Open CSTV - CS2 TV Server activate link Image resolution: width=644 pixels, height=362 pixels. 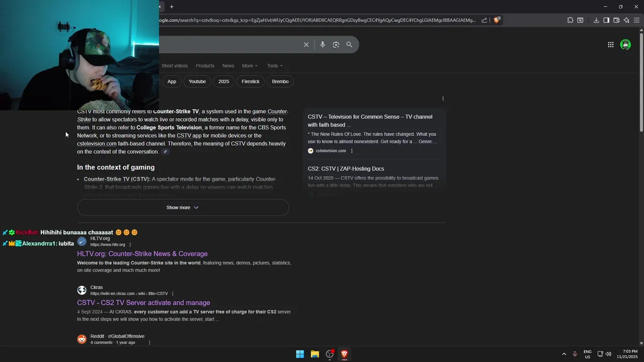click(x=143, y=303)
